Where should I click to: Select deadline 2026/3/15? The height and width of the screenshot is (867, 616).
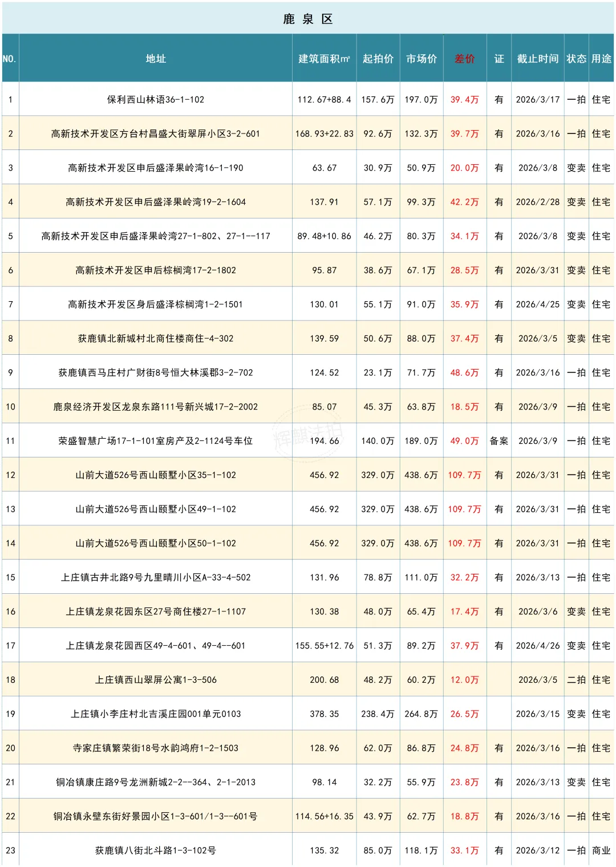[x=538, y=714]
